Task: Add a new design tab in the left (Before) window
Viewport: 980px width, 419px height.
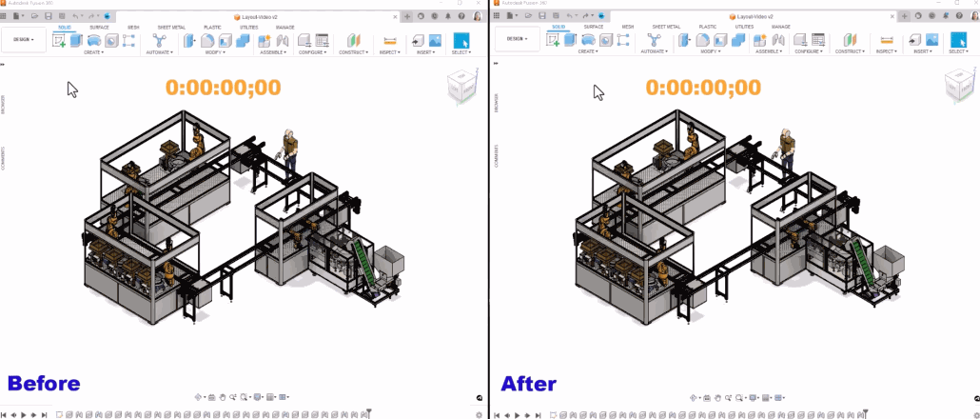Action: (407, 16)
